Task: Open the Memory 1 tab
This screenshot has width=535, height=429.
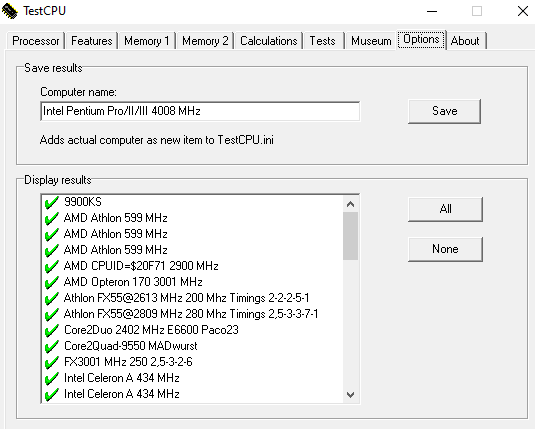Action: click(x=147, y=41)
